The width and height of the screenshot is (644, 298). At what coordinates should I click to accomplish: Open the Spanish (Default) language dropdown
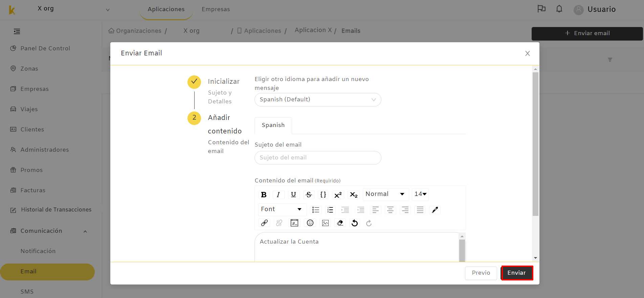click(318, 100)
